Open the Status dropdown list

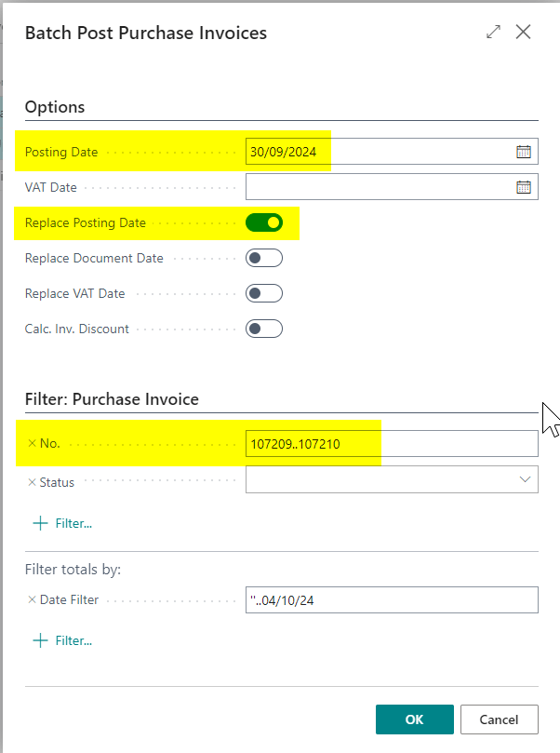525,479
